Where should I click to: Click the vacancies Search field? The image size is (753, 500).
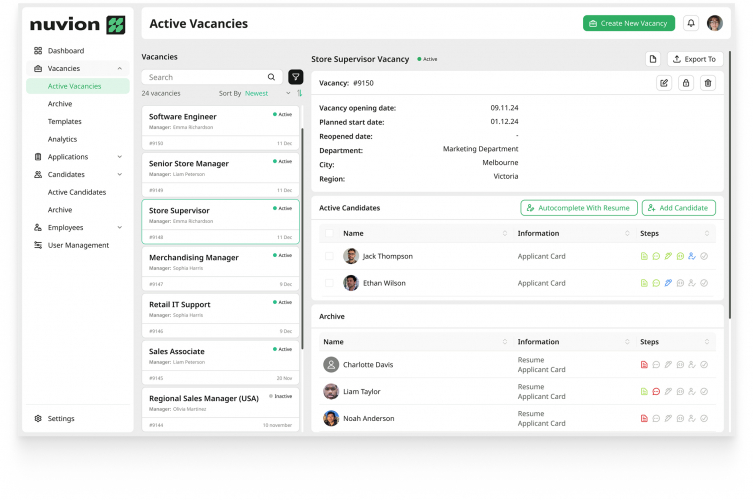click(x=211, y=77)
